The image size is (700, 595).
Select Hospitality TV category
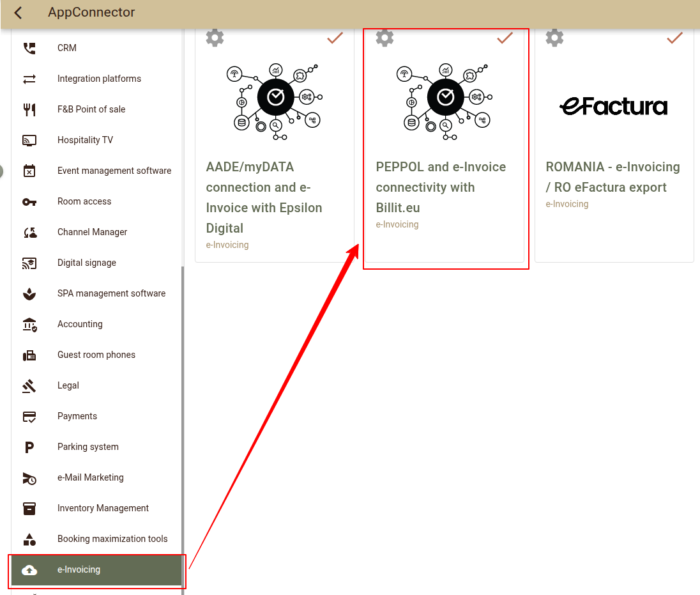pyautogui.click(x=96, y=140)
